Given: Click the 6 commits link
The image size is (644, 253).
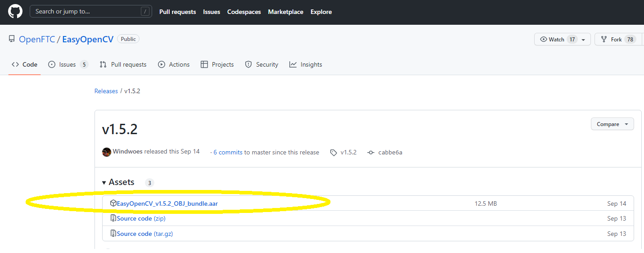Looking at the screenshot, I should (x=228, y=152).
